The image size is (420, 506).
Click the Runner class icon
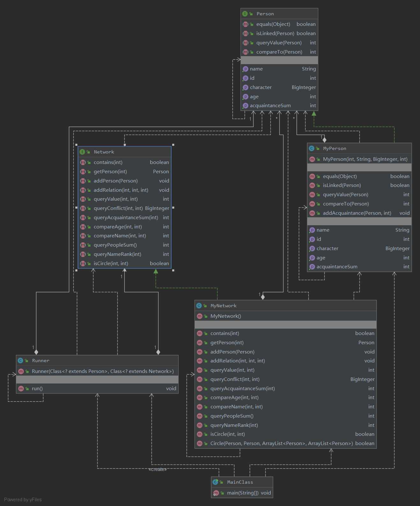(20, 361)
